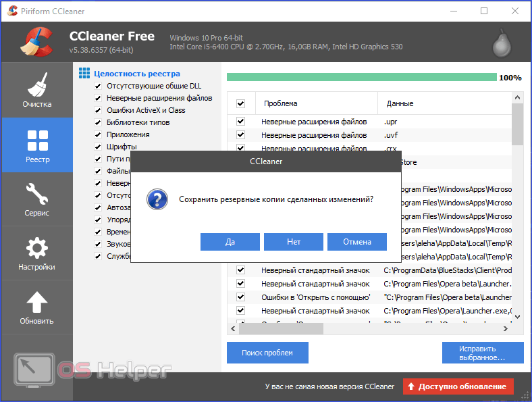Click the 100% scan progress bar
This screenshot has width=532, height=402.
point(362,78)
